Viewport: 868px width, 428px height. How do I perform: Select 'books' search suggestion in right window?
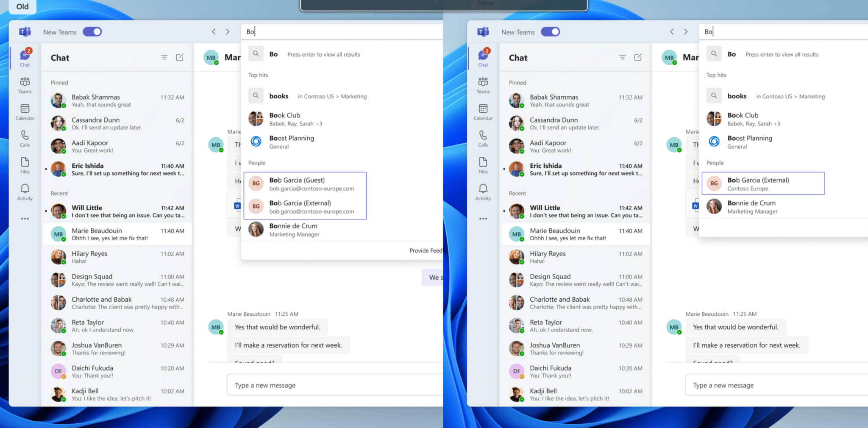tap(784, 96)
